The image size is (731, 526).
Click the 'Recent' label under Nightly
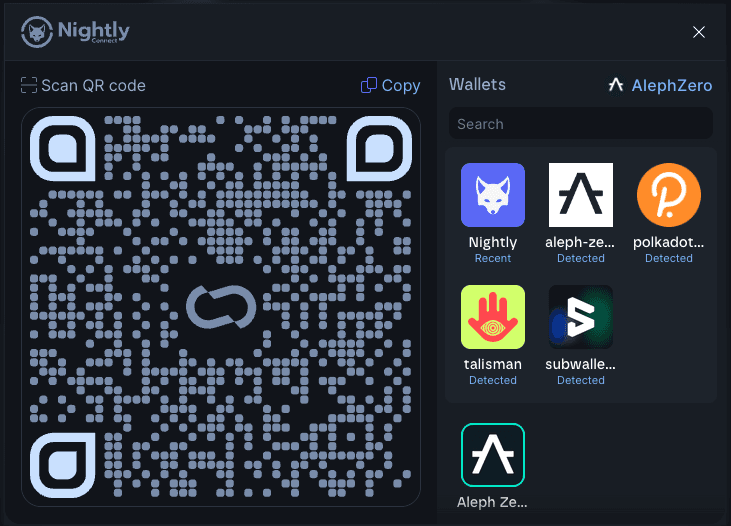pyautogui.click(x=493, y=258)
